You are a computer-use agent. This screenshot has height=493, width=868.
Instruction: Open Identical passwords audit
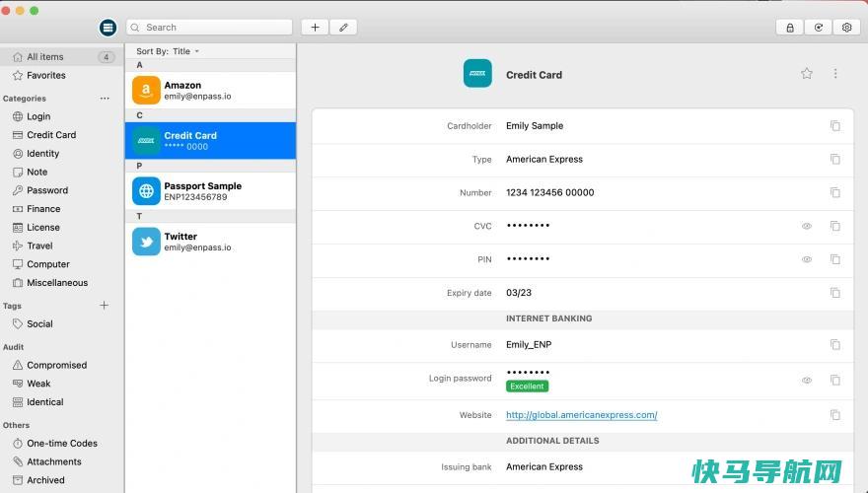pos(61,402)
